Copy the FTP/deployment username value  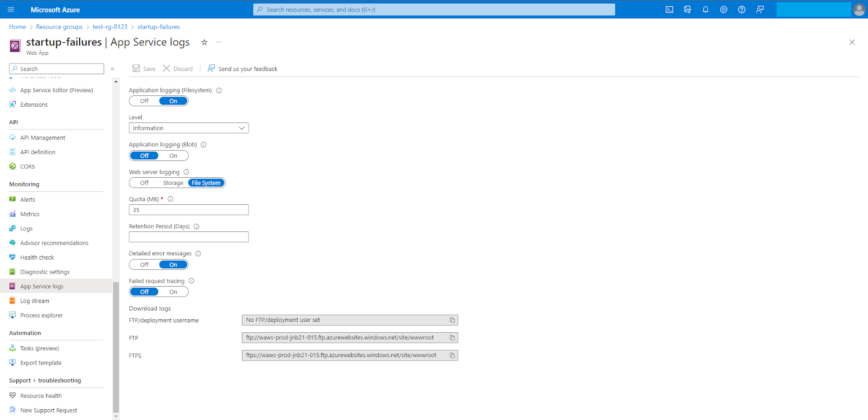pos(452,320)
